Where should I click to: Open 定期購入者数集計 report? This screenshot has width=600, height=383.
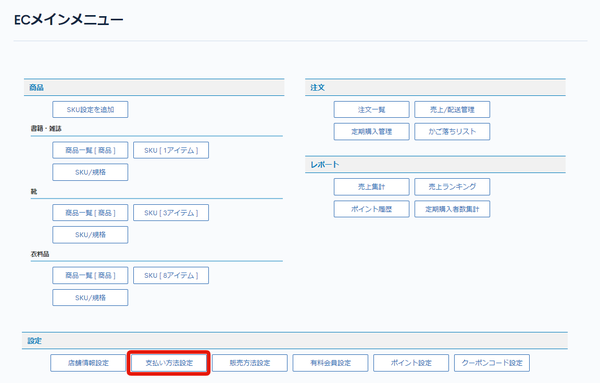[x=452, y=209]
